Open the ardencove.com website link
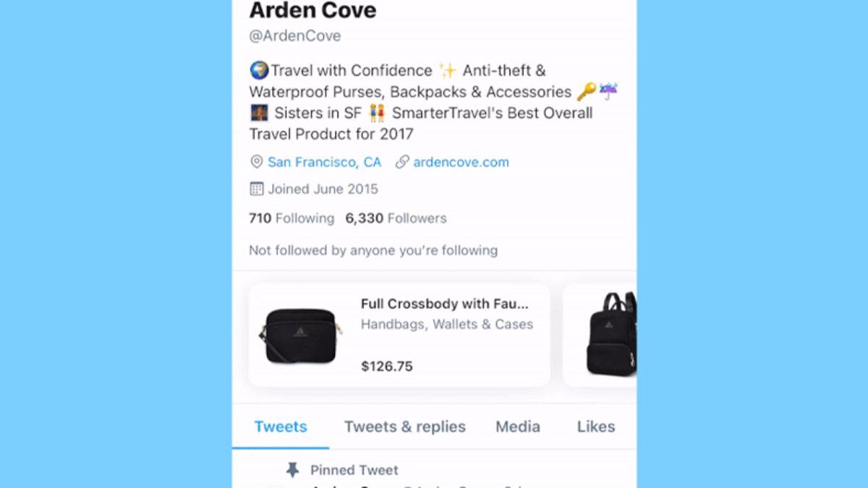Screen dimensions: 868x488 (461, 162)
